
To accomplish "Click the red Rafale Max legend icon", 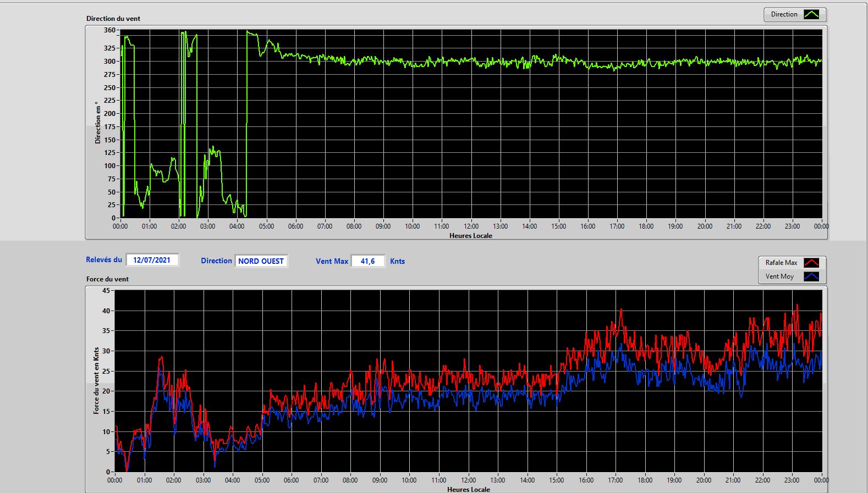I will pyautogui.click(x=811, y=263).
